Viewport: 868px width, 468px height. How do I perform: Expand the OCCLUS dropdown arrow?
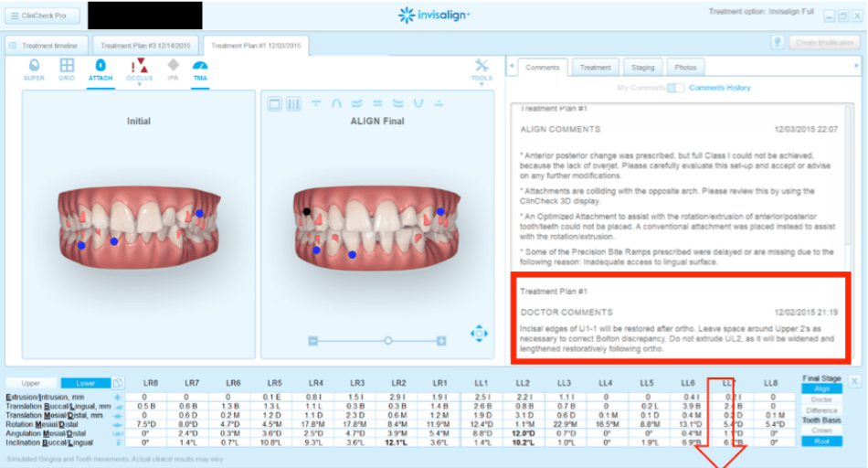[140, 85]
